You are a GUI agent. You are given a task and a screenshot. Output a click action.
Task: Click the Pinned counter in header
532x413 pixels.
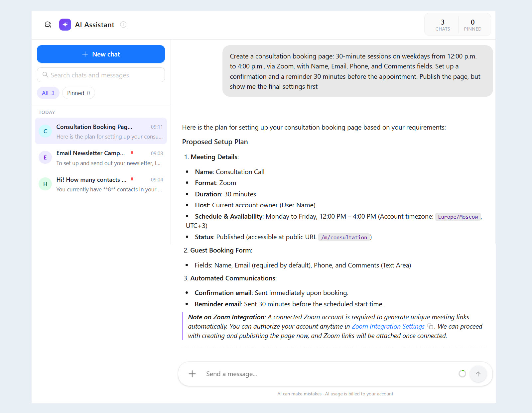pyautogui.click(x=472, y=25)
